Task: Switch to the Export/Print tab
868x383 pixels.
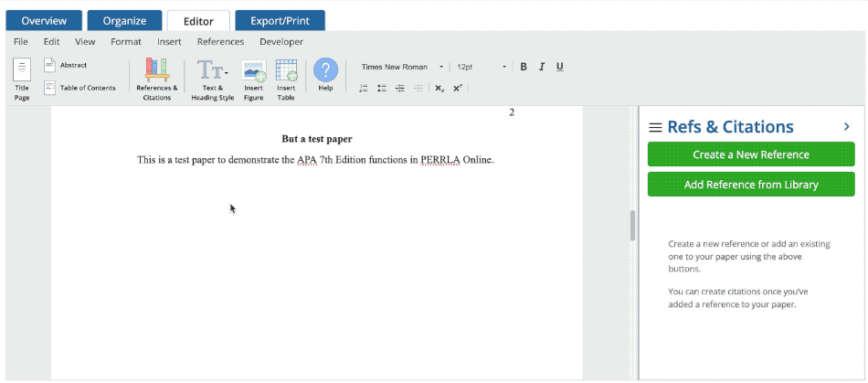Action: 280,20
